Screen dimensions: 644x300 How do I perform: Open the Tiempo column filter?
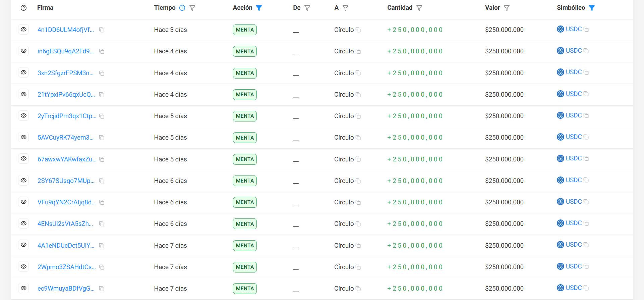192,8
